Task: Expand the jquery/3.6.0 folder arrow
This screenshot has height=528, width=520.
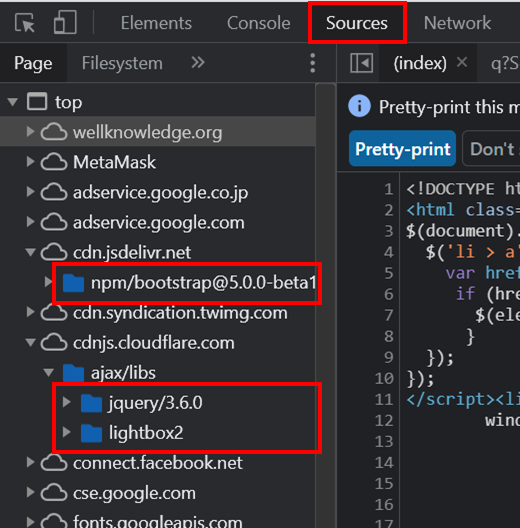Action: 67,402
